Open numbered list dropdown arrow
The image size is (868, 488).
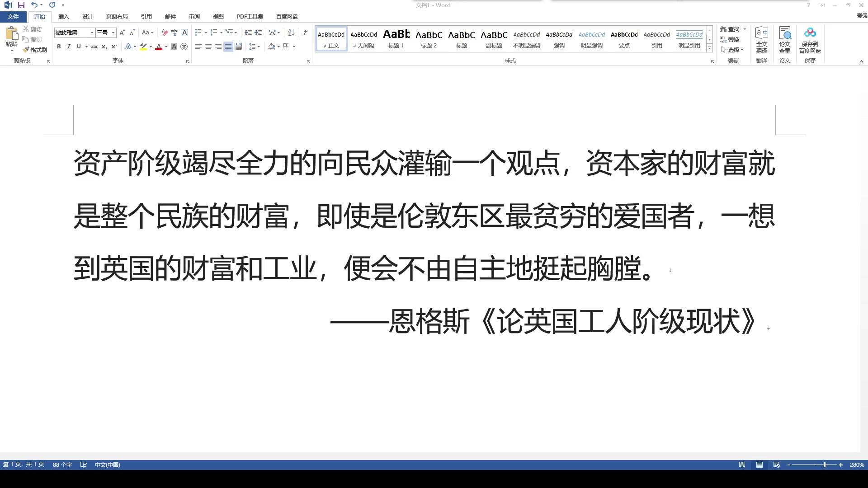[x=221, y=33]
